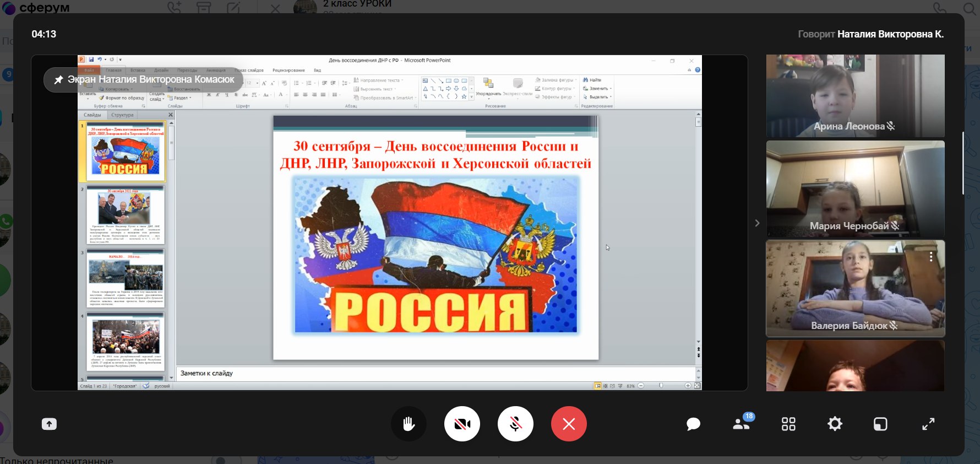
Task: Switch to slide sorter view
Action: [x=605, y=386]
